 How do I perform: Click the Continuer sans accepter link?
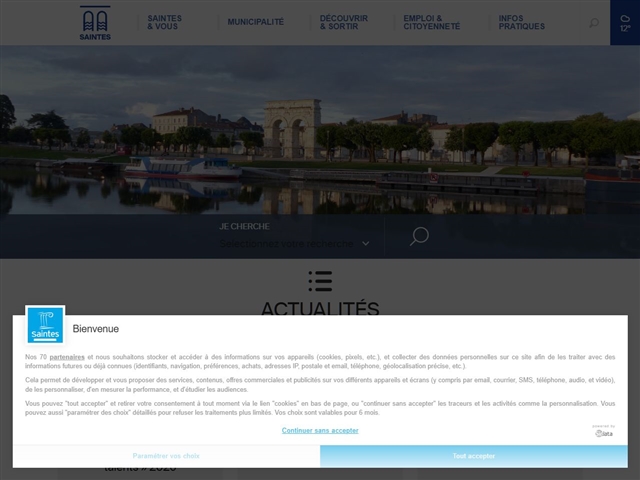tap(320, 430)
